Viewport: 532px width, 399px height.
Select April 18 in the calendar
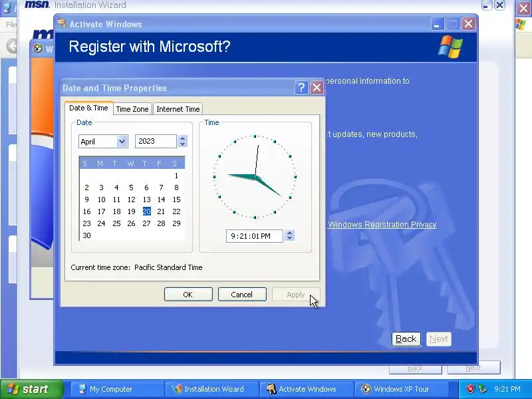[x=116, y=211]
